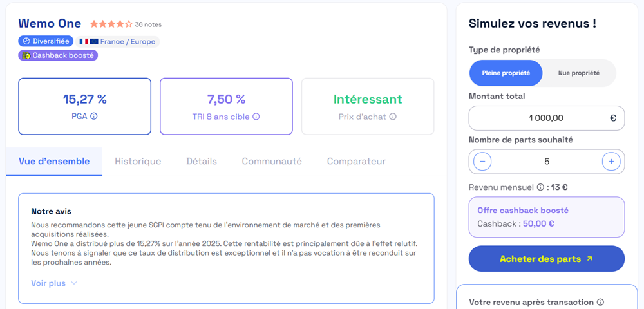644x309 pixels.
Task: Click the number of parts value 5
Action: (x=547, y=162)
